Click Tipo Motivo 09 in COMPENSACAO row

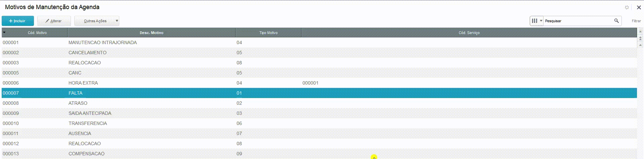[x=239, y=154]
